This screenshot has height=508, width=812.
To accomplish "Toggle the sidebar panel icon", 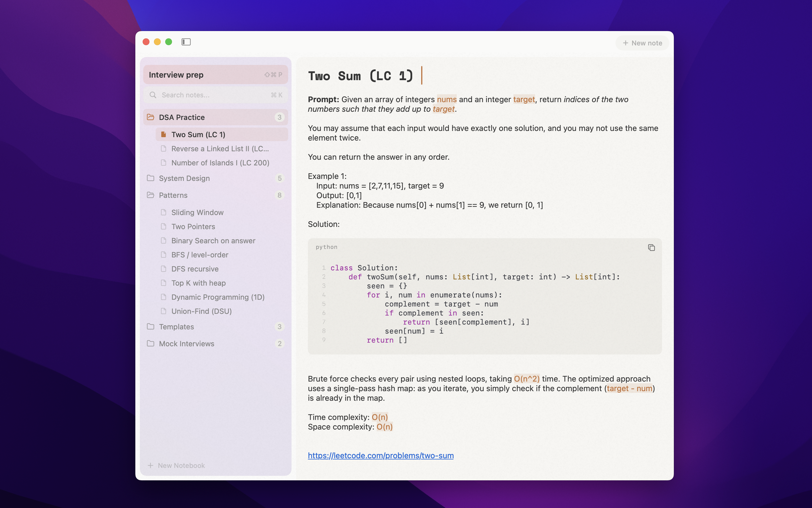I will click(186, 42).
